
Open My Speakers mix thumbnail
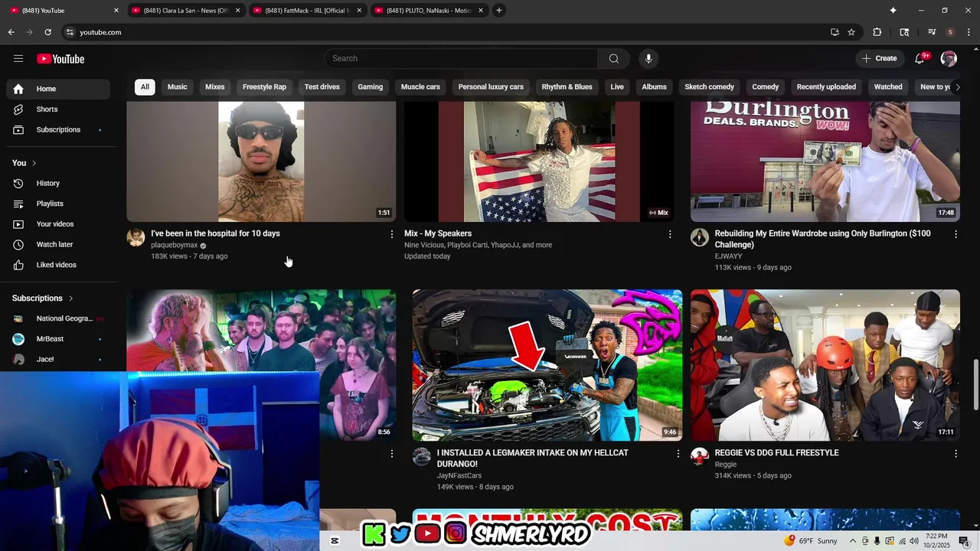coord(539,161)
